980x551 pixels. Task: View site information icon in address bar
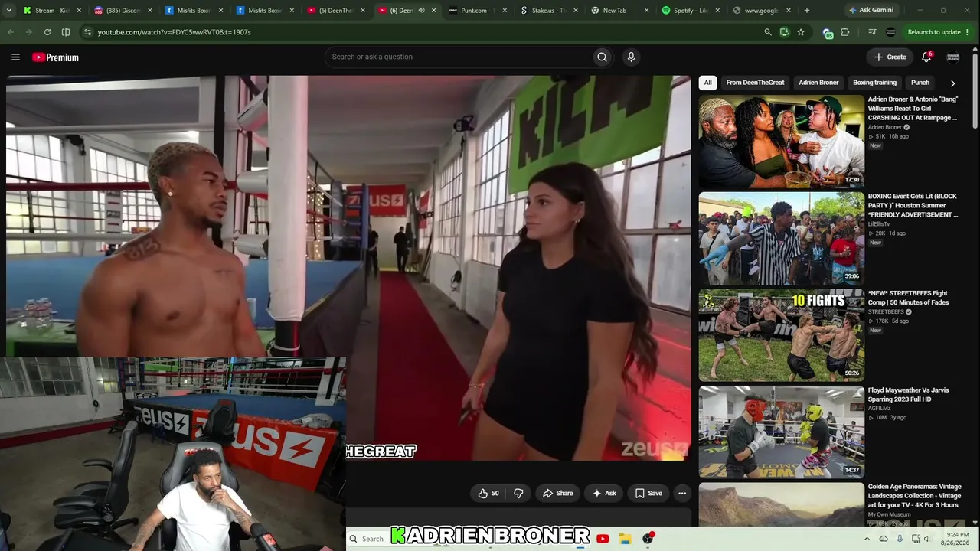88,32
